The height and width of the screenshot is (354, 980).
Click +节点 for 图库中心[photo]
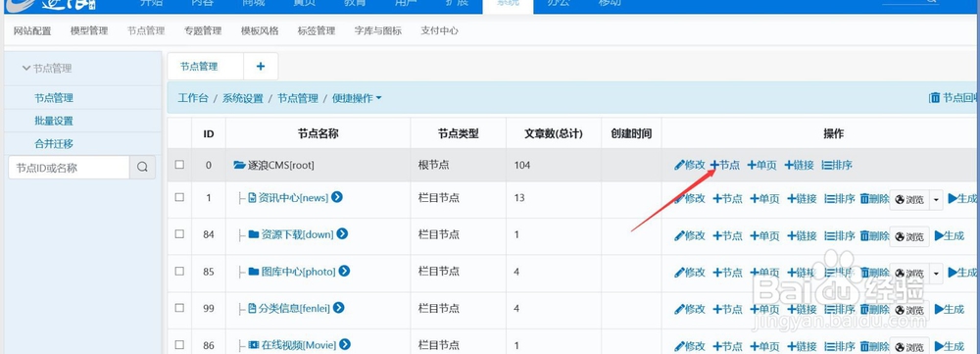(x=727, y=273)
